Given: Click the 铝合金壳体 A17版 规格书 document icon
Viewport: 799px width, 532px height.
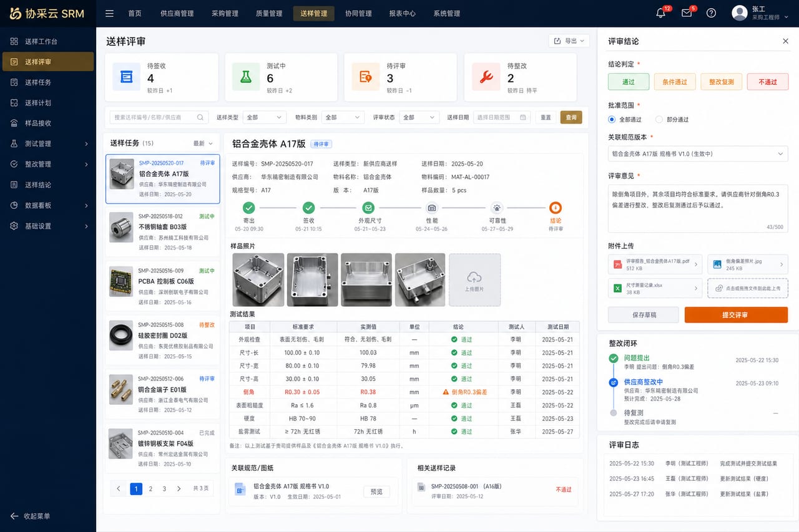Looking at the screenshot, I should (240, 490).
